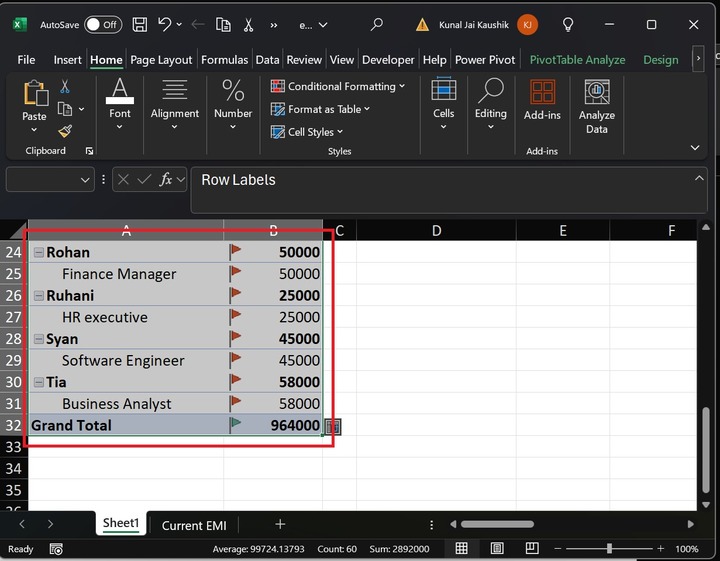Expand the Cell Styles dropdown
Screen dimensions: 720x561
308,132
